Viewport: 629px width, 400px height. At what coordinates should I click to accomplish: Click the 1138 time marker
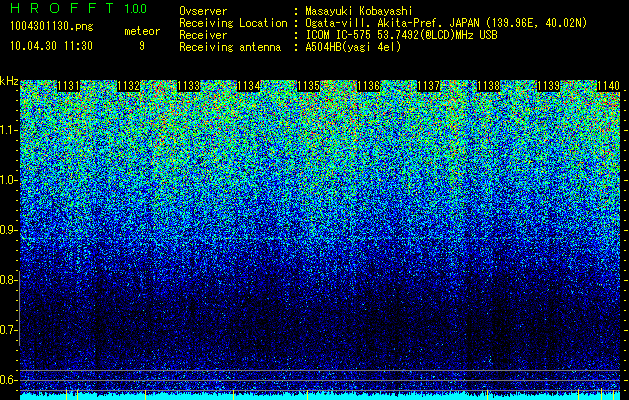tap(489, 86)
